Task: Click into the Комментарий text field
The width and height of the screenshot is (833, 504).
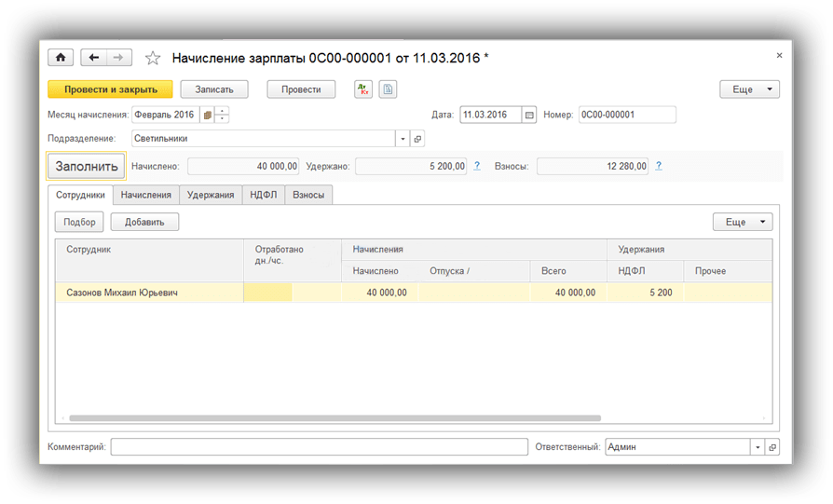Action: coord(319,447)
